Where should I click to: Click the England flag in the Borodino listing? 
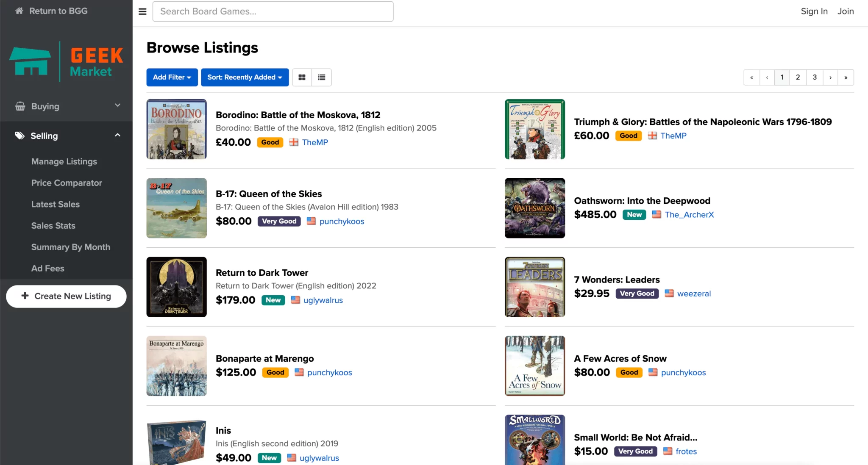coord(294,142)
